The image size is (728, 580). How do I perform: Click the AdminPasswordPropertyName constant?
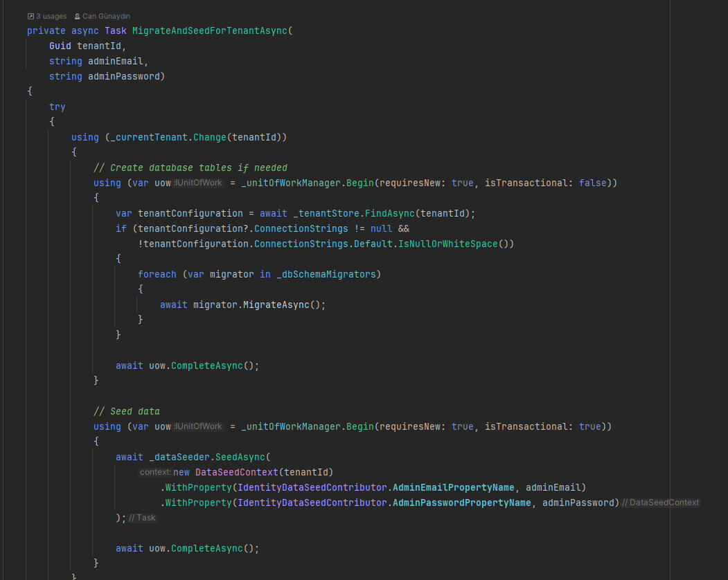click(461, 502)
